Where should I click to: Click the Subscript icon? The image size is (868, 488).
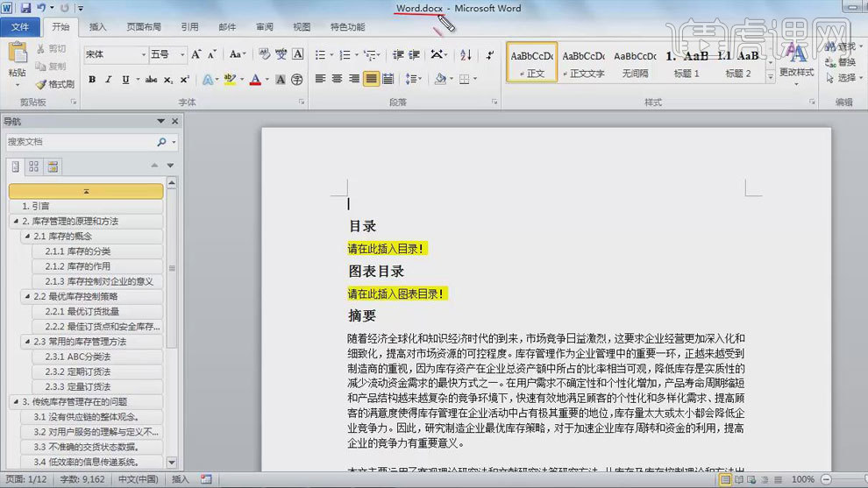tap(167, 80)
